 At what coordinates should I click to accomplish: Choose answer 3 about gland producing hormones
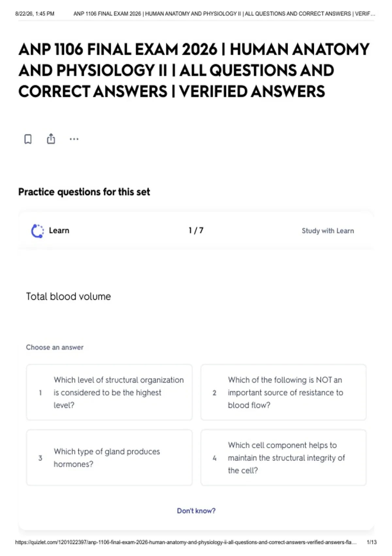pyautogui.click(x=109, y=458)
